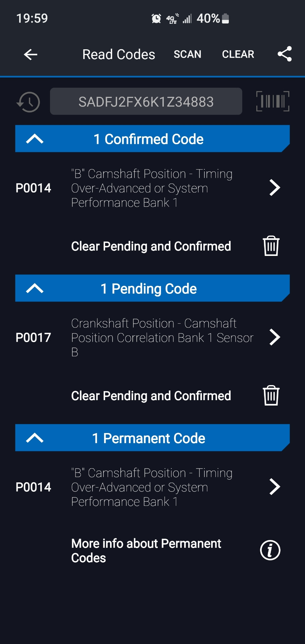Tap trash icon under Pending Code section
This screenshot has height=644, width=305.
click(271, 396)
